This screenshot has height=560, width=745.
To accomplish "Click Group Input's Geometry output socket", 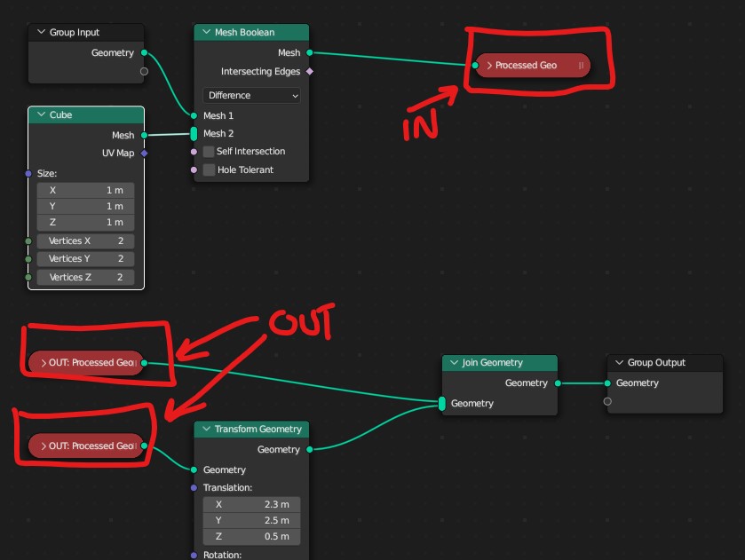I will pyautogui.click(x=145, y=52).
